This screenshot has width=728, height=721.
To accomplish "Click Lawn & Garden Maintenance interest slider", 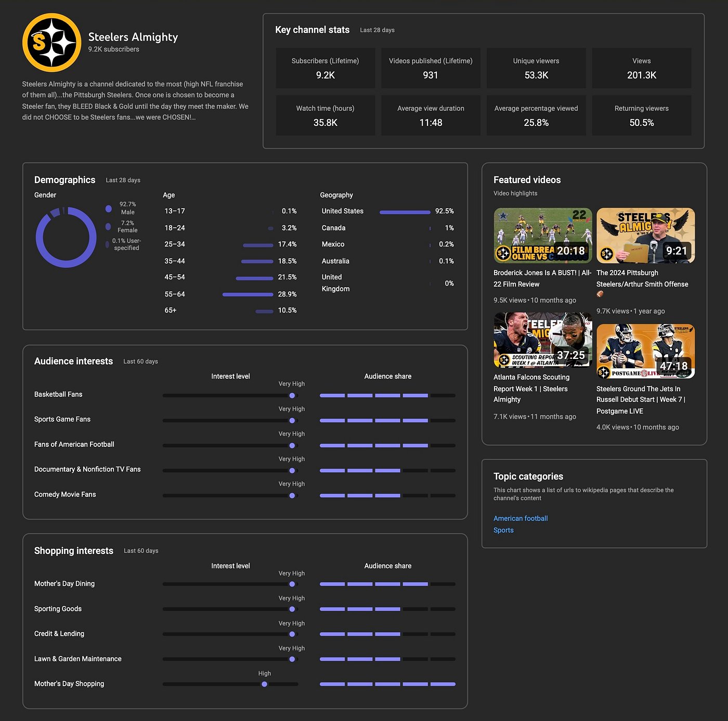I will click(230, 659).
